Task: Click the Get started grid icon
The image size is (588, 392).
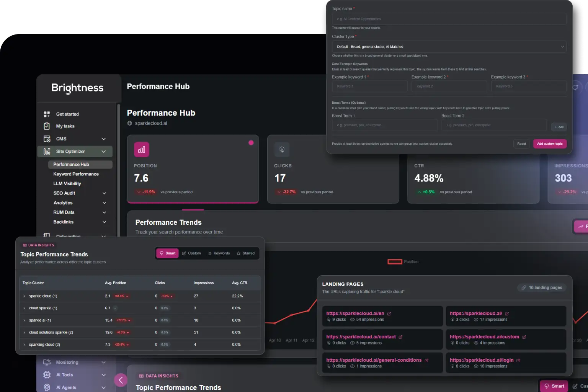Action: [x=47, y=114]
